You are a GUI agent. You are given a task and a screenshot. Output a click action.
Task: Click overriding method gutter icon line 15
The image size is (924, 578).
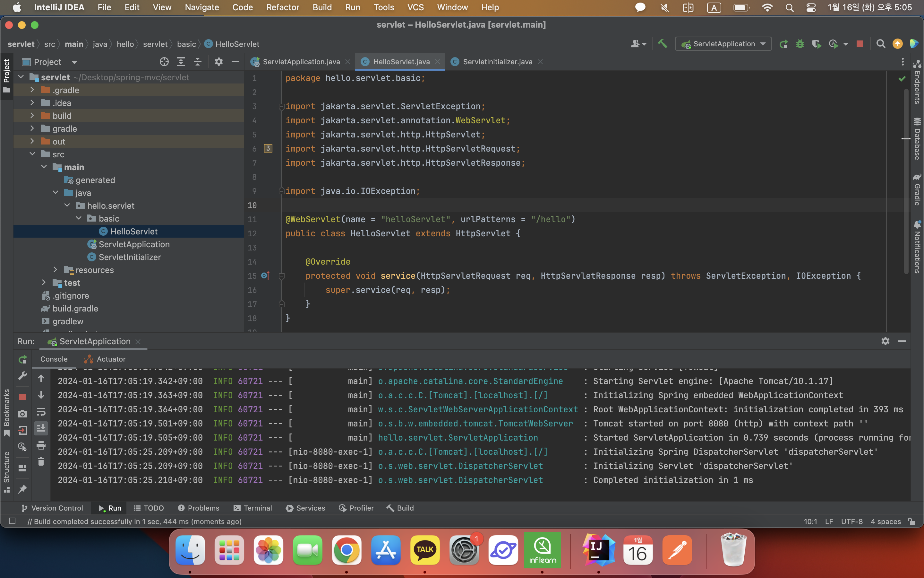click(x=265, y=276)
